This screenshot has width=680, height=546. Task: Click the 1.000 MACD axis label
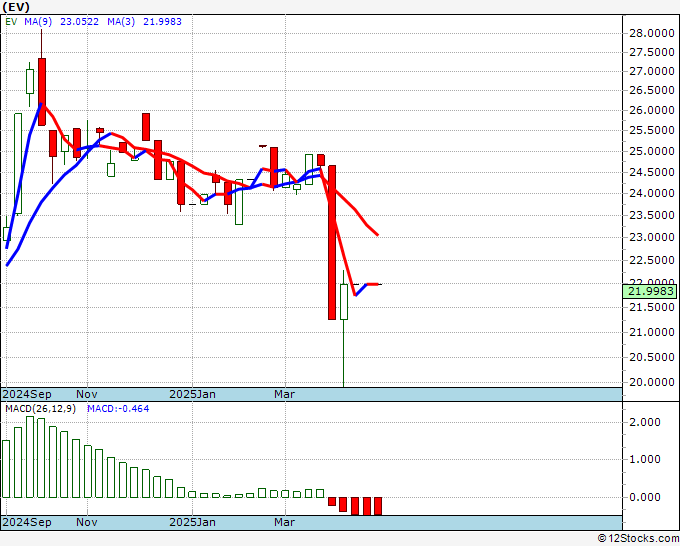(645, 459)
